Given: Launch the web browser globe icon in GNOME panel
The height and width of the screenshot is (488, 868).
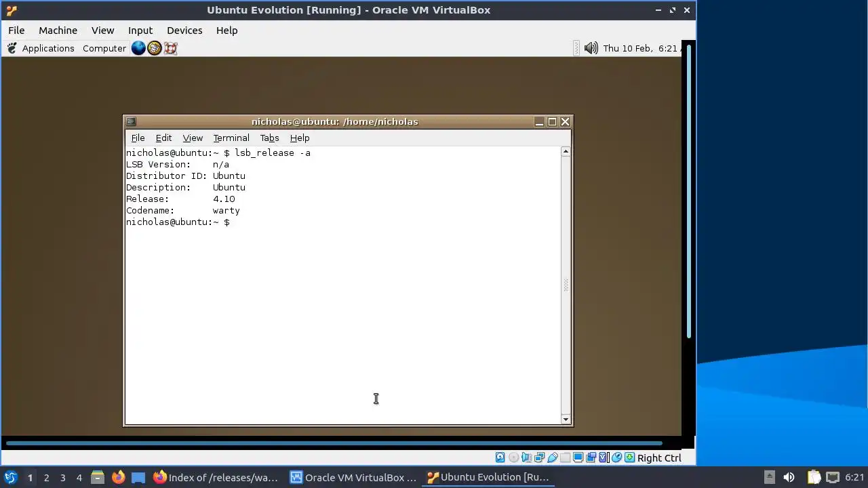Looking at the screenshot, I should tap(138, 48).
